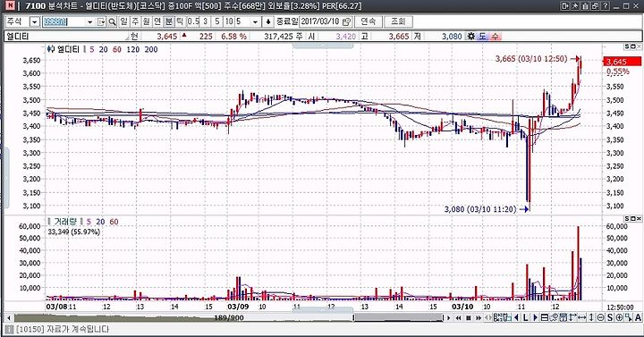Click the red 수 buy icon

[x=496, y=36]
